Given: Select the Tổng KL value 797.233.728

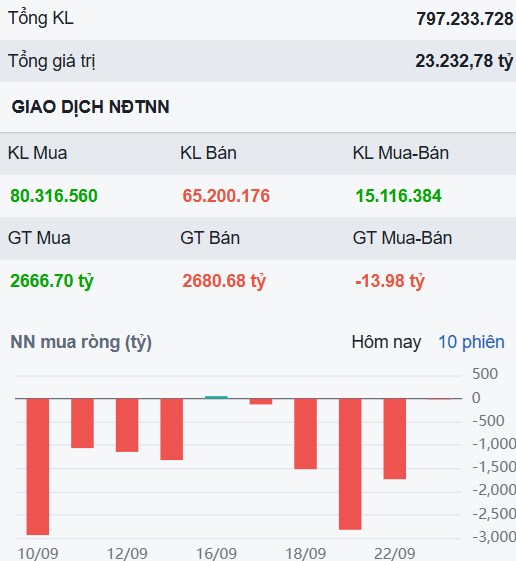Looking at the screenshot, I should [465, 19].
